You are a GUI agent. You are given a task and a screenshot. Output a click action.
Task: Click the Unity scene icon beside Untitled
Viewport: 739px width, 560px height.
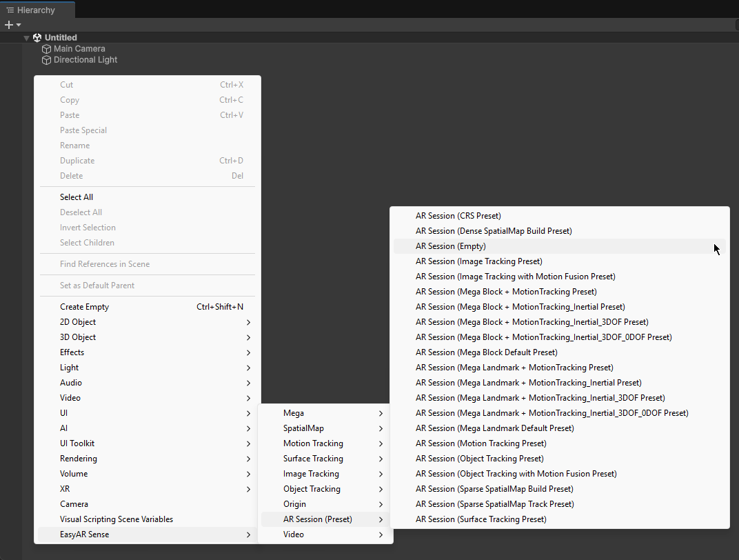click(37, 38)
